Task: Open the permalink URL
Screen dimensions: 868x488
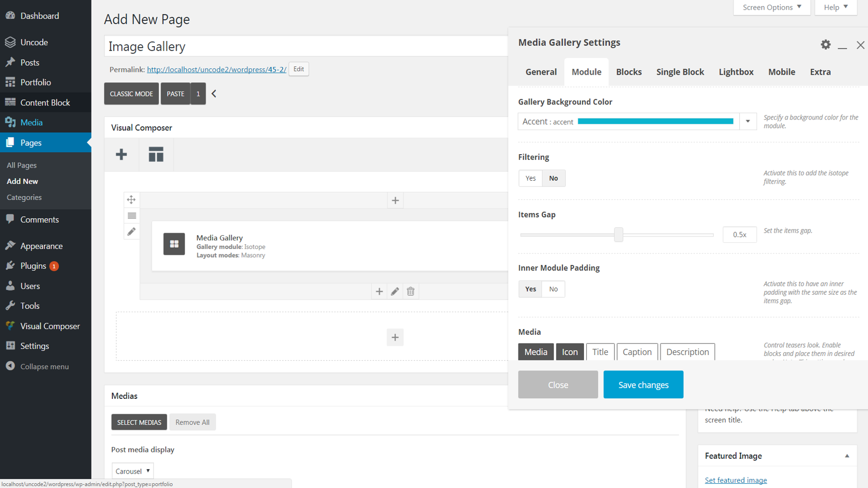Action: click(217, 69)
